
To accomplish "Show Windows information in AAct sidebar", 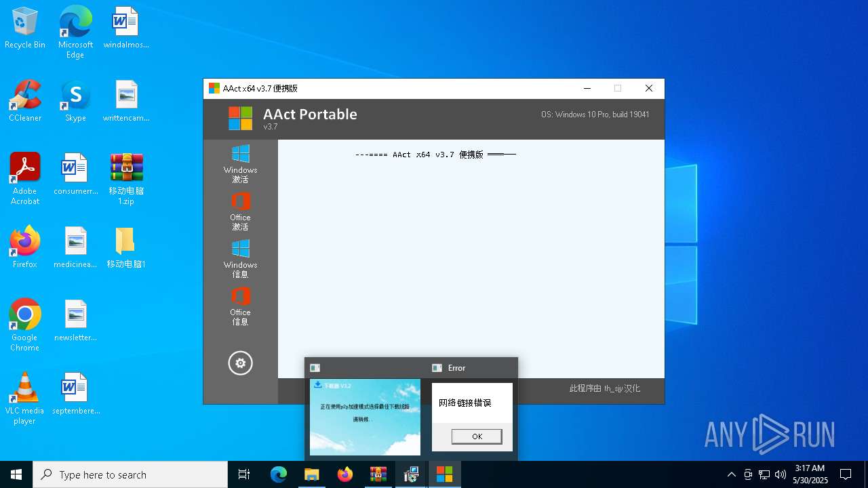I will coord(240,259).
